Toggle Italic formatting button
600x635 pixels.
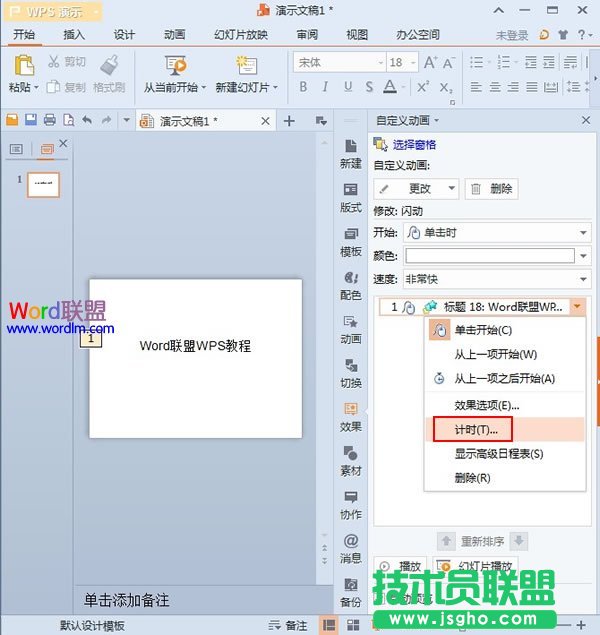325,87
